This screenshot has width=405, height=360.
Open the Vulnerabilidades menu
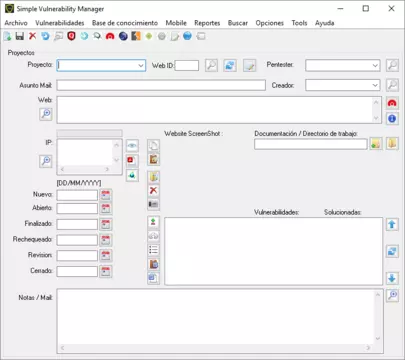pos(60,23)
